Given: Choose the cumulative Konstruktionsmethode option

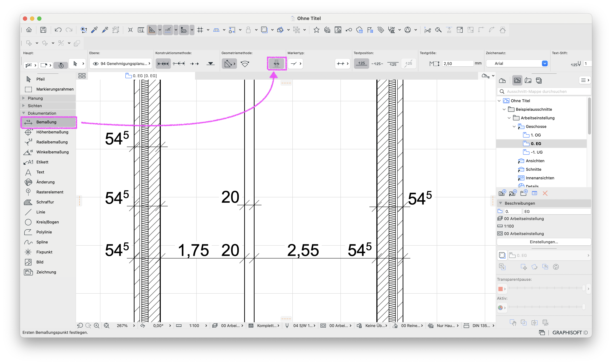Looking at the screenshot, I should (179, 64).
